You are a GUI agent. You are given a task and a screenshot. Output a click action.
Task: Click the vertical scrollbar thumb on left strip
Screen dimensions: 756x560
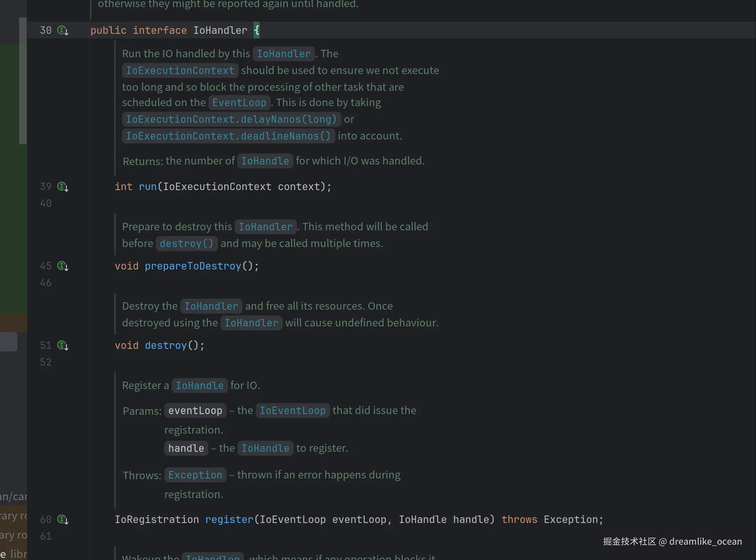click(x=23, y=80)
